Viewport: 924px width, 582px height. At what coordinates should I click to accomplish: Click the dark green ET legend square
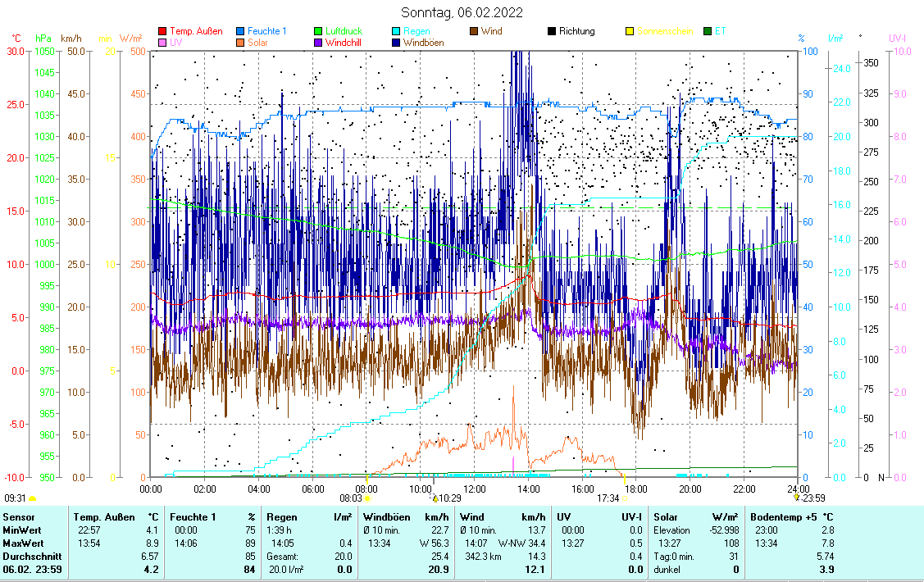click(x=708, y=31)
